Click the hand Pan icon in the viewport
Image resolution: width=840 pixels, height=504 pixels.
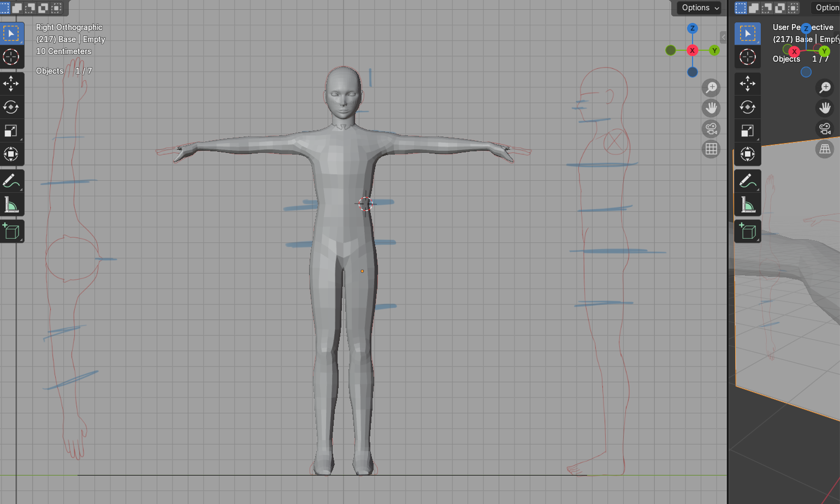click(711, 108)
